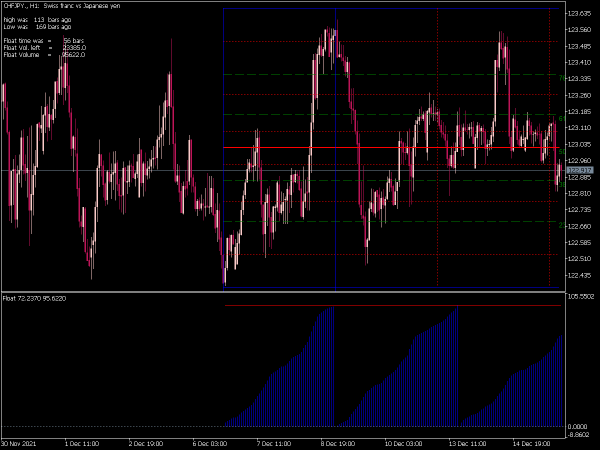Click the 123.485 price scale label
The width and height of the screenshot is (600, 450).
click(579, 46)
